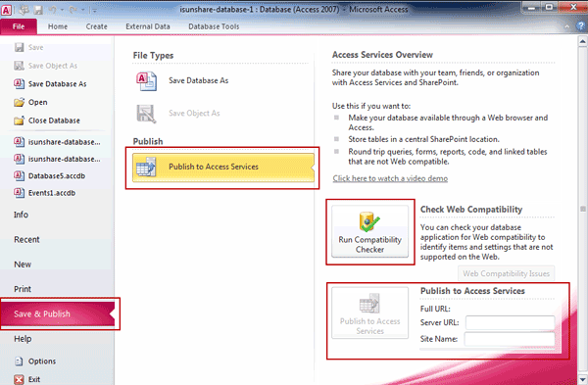This screenshot has height=385, width=588.
Task: Switch to the External Data tab
Action: click(x=148, y=26)
